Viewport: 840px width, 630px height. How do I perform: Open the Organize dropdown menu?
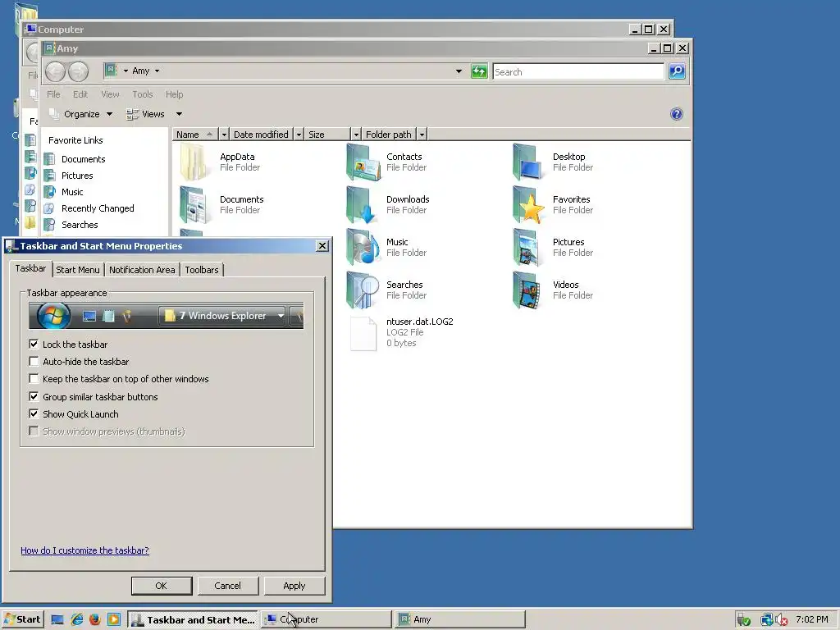coord(81,114)
